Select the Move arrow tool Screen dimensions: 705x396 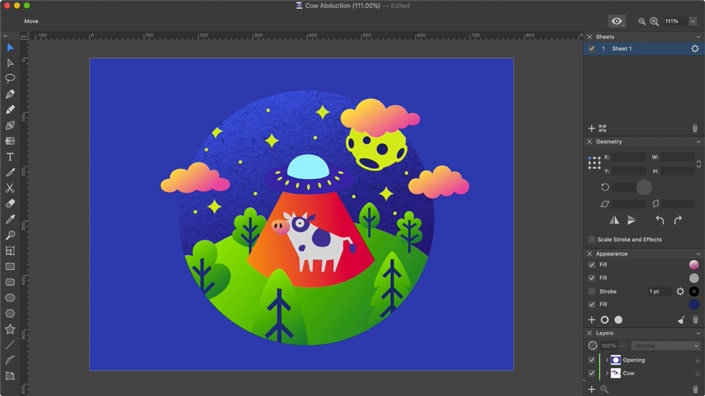coord(10,48)
